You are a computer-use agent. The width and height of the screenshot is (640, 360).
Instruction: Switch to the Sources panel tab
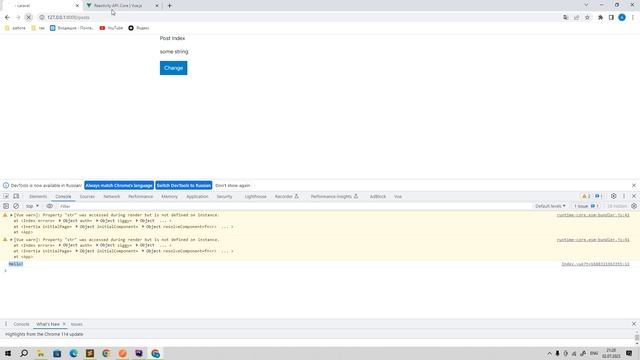[x=87, y=196]
